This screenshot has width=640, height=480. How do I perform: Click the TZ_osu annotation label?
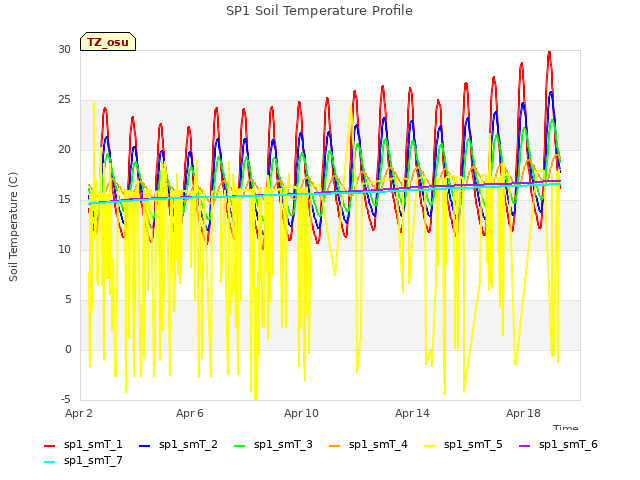tap(108, 42)
